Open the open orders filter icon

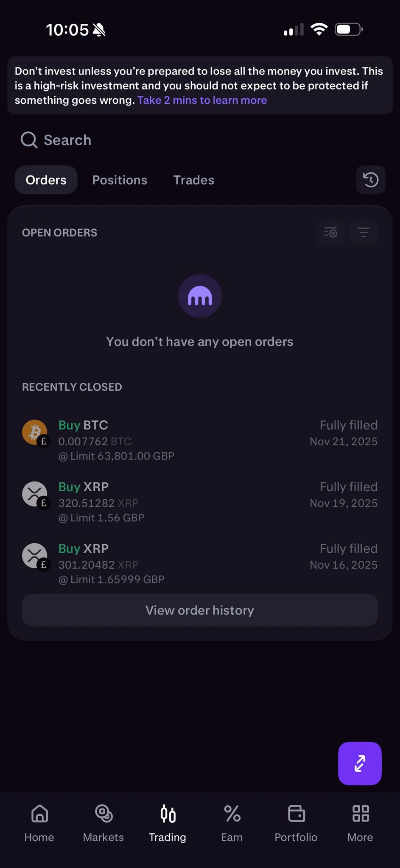click(x=364, y=233)
